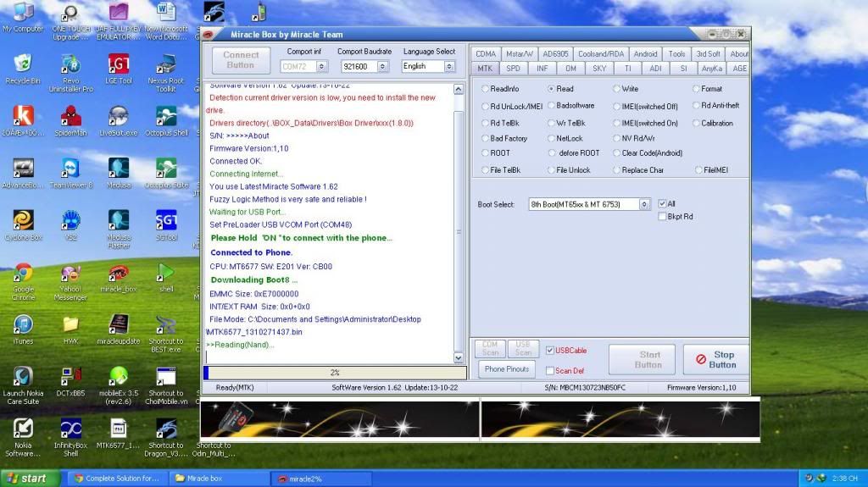Launch miracleupdate desktop icon
The image size is (868, 487).
[119, 329]
